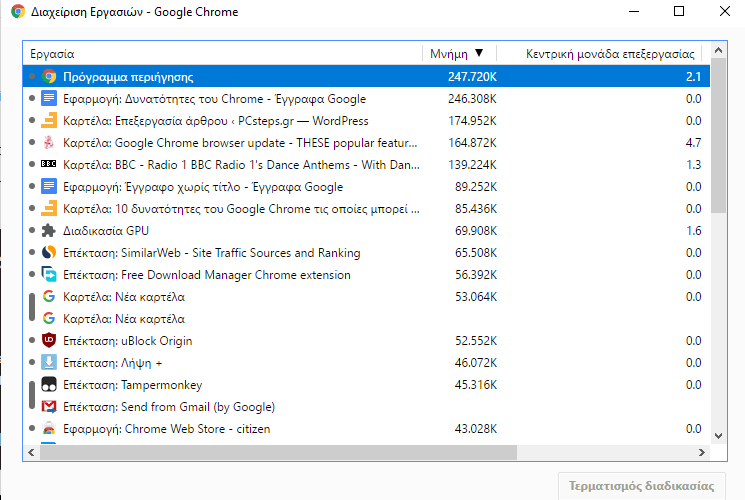The height and width of the screenshot is (500, 745).
Task: Click the 53.064K memory value
Action: point(476,297)
